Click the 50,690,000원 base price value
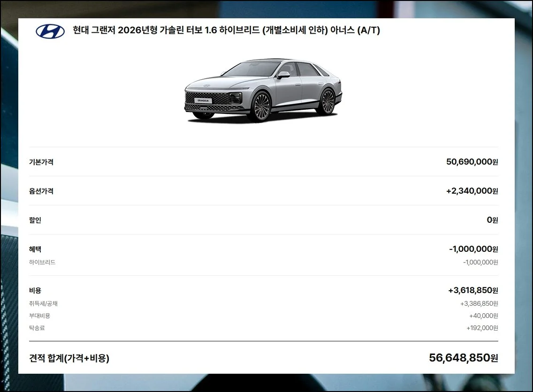The height and width of the screenshot is (392, 533). (x=472, y=162)
